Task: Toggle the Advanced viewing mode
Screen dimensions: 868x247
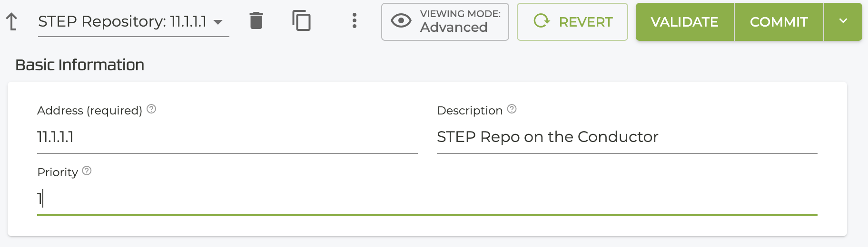Action: pyautogui.click(x=445, y=22)
